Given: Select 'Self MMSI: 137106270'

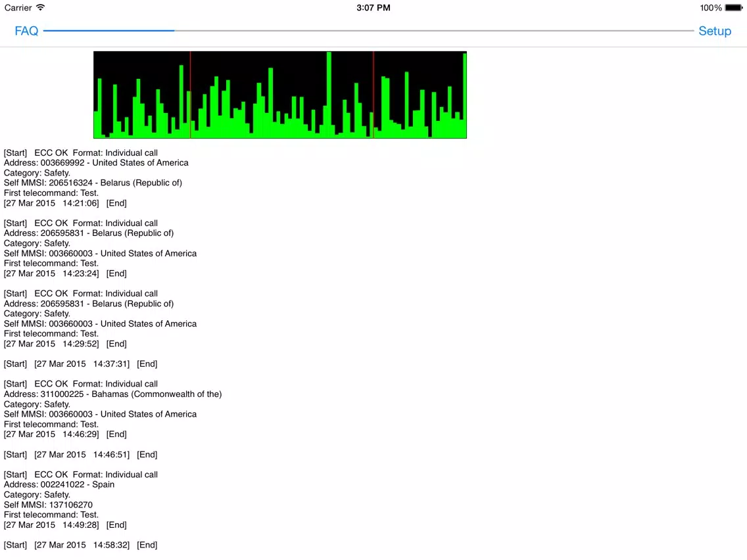Looking at the screenshot, I should 48,505.
